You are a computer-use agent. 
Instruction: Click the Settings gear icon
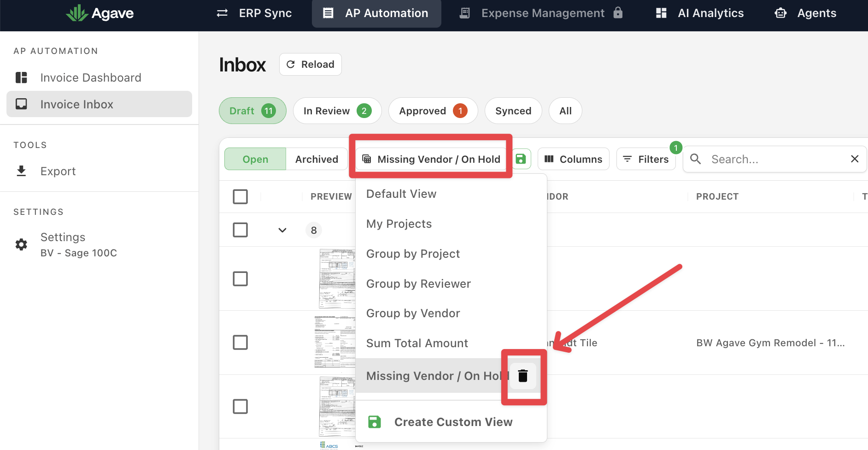[21, 244]
